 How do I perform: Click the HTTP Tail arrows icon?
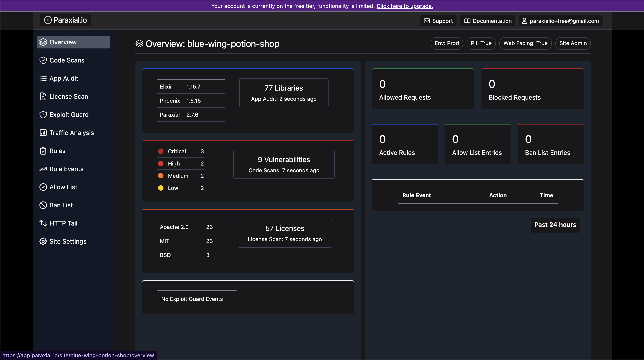coord(43,223)
